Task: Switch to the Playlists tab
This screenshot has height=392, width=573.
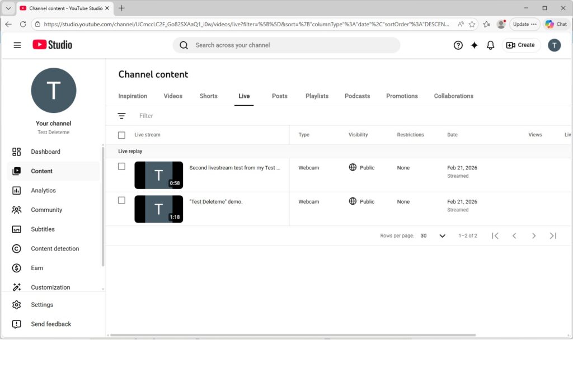Action: pos(317,96)
